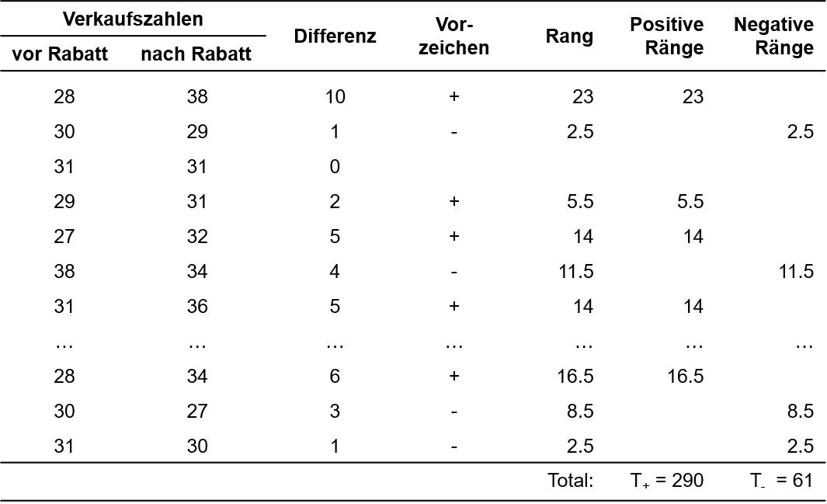Select the nach Rabatt header
This screenshot has width=827, height=504.
pos(196,54)
